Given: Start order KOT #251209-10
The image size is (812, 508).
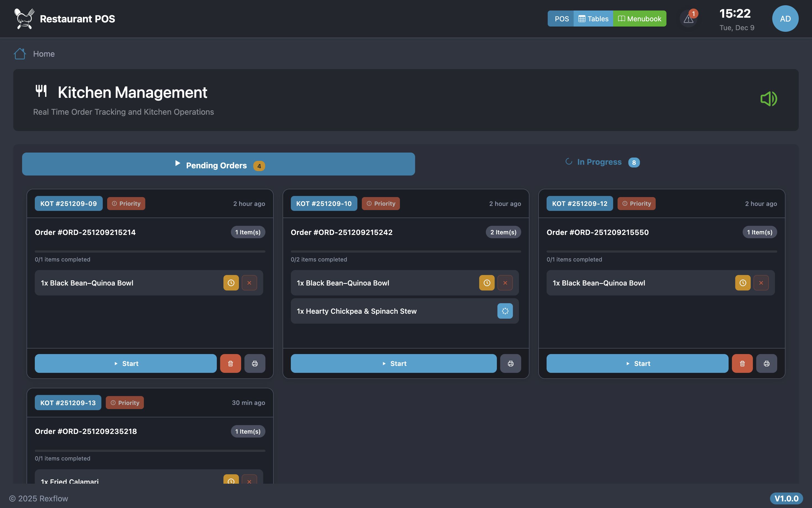Looking at the screenshot, I should (393, 363).
